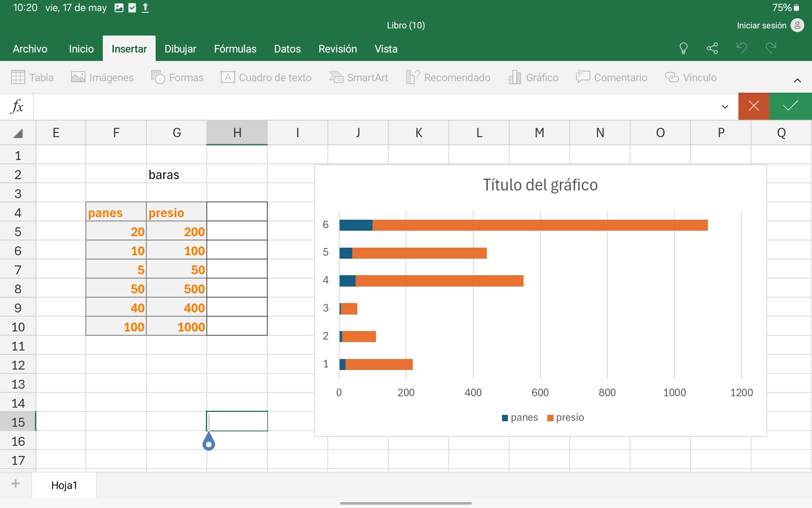The image size is (812, 508).
Task: Insert a Cuadro de texto
Action: coord(266,77)
